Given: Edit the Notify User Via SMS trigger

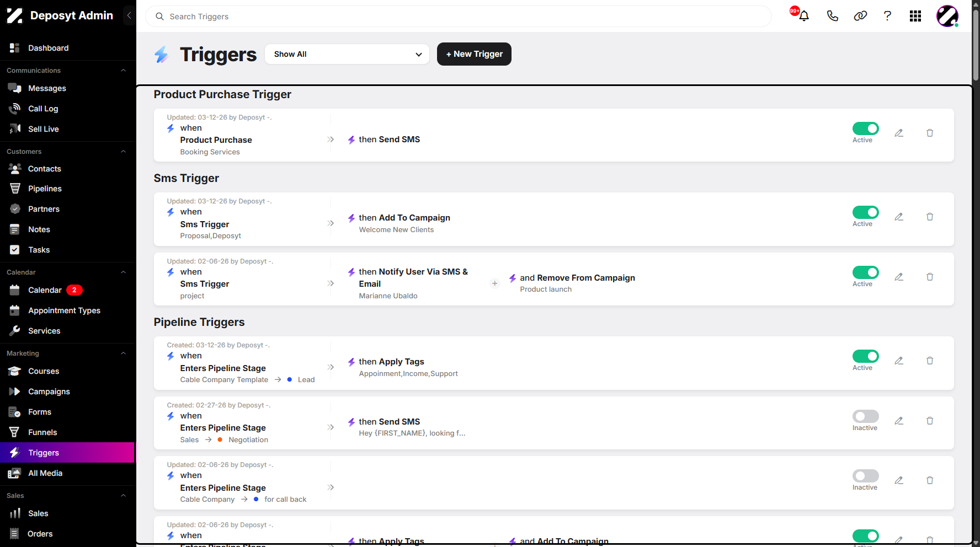Looking at the screenshot, I should (x=899, y=277).
